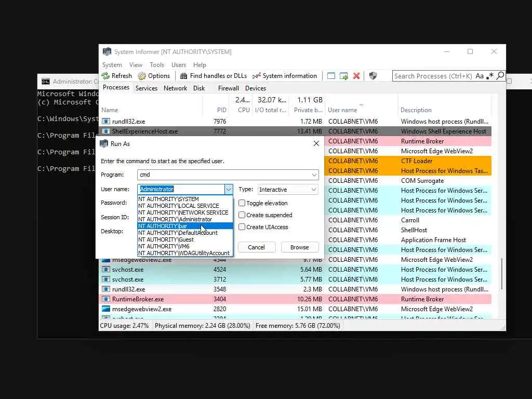532x399 pixels.
Task: Select NT AUTHORITY\NETWORK SERVICE entry
Action: 185,212
